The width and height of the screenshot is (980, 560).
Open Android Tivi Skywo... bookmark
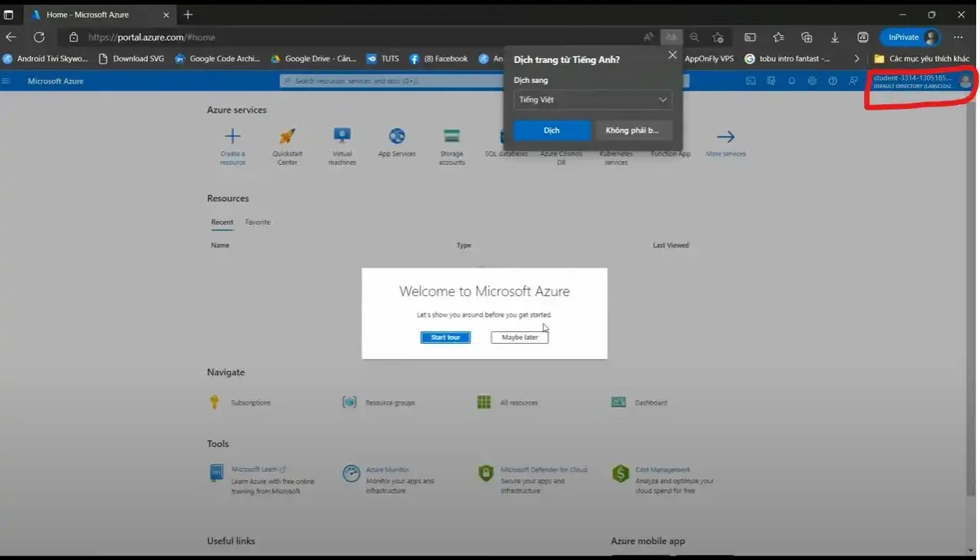(47, 58)
